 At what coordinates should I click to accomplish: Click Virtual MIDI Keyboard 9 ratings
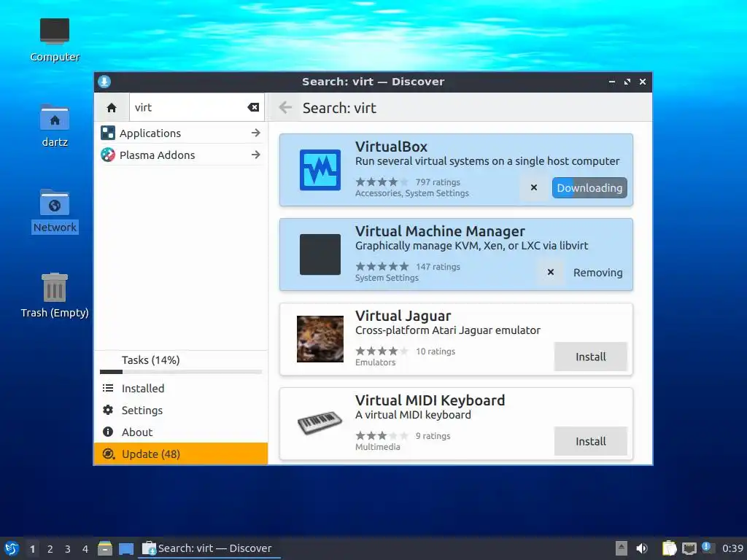(433, 436)
